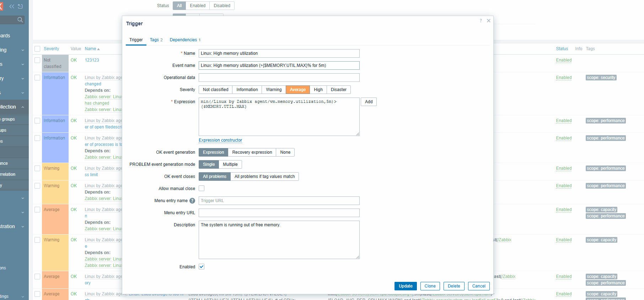Switch to the Trigger tab
This screenshot has width=644, height=300.
coord(136,40)
